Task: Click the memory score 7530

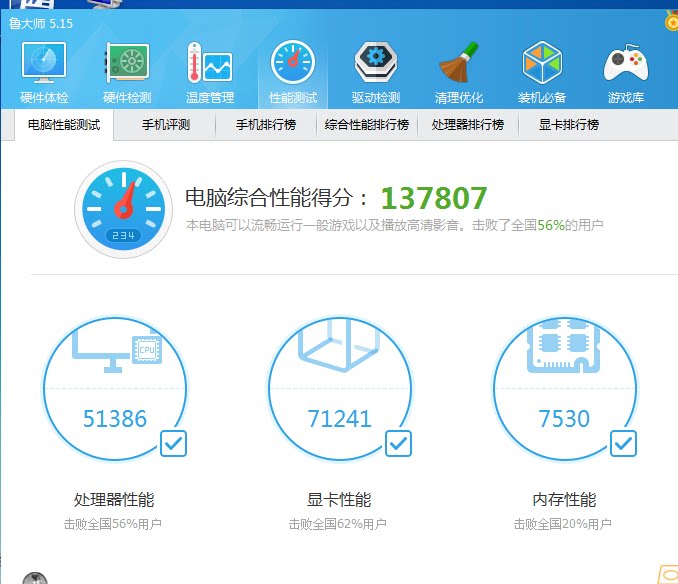Action: 564,419
